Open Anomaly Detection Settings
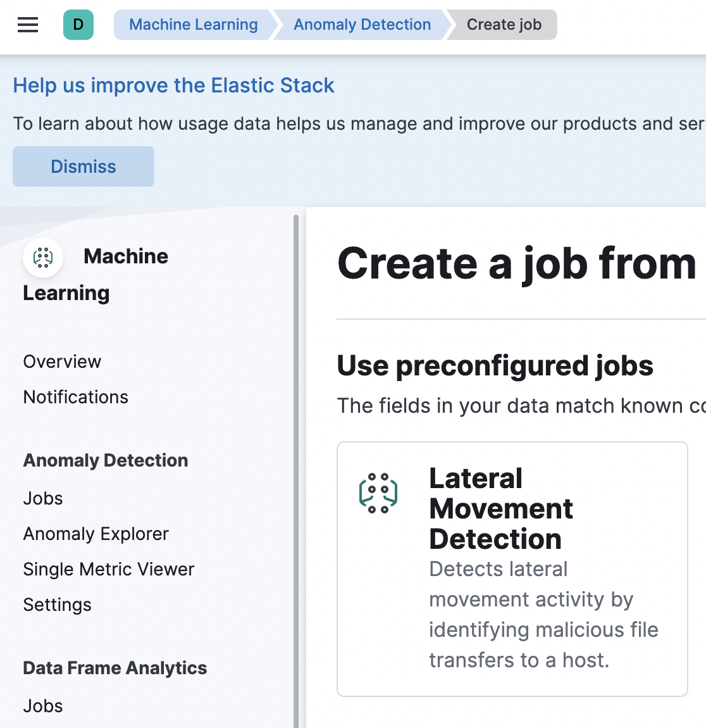The width and height of the screenshot is (706, 728). pos(58,605)
